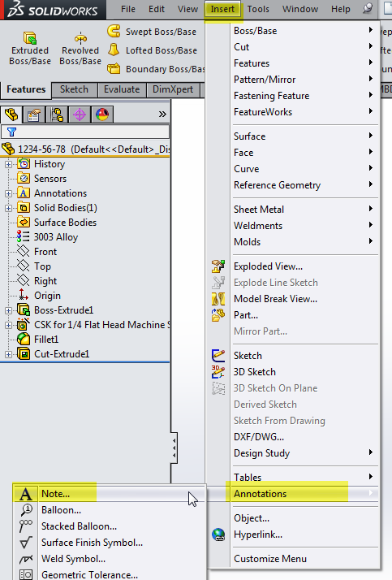Select the 3003 Alloy material item
Viewport: 392px width, 580px height.
[x=56, y=237]
